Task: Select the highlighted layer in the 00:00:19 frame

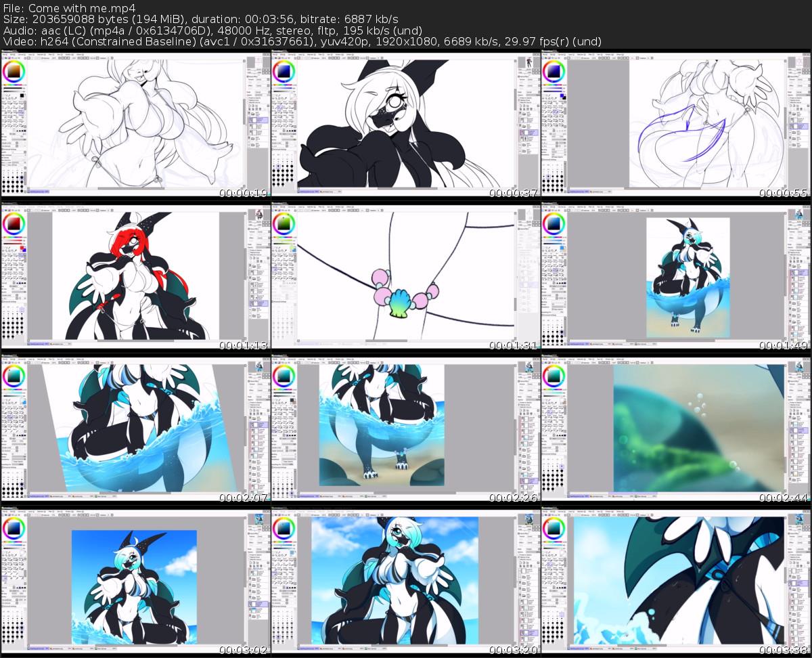Action: (x=258, y=120)
